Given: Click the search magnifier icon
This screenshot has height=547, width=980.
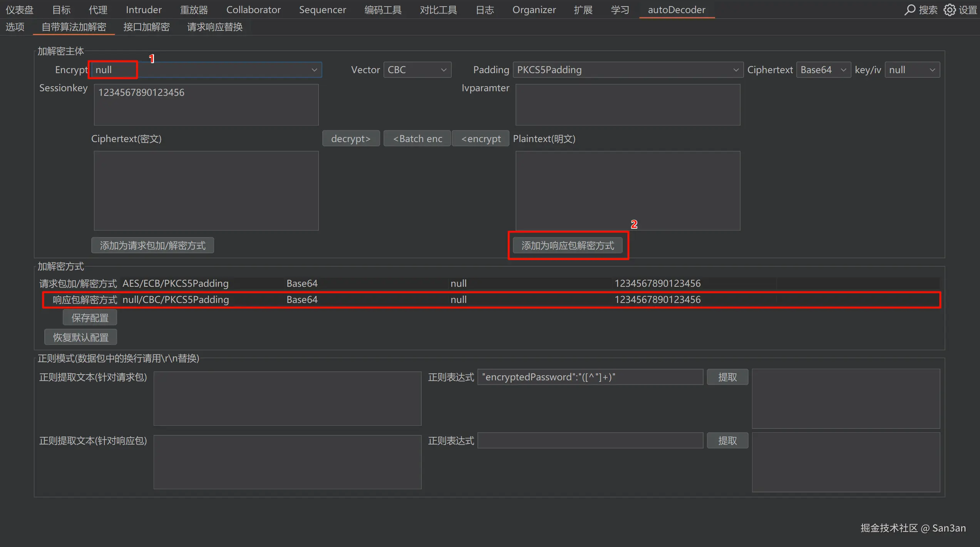Looking at the screenshot, I should tap(910, 10).
